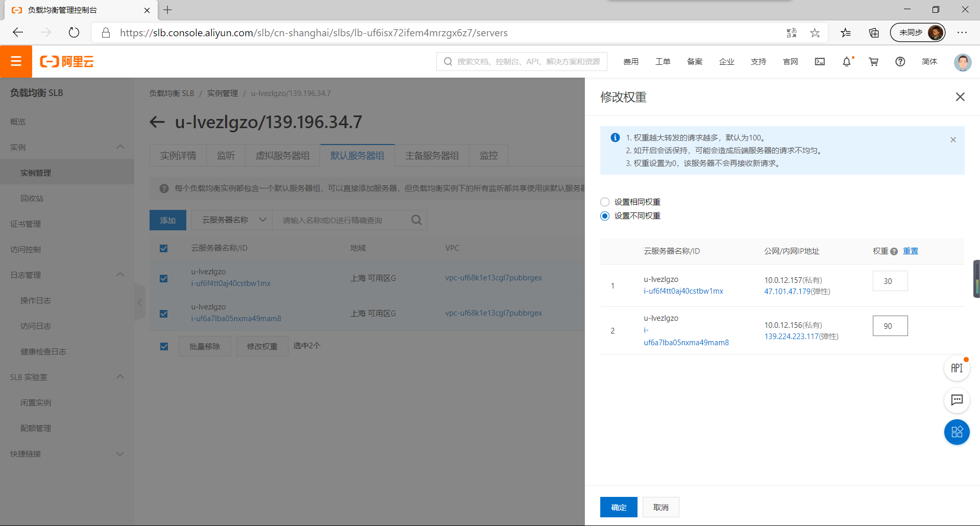Edit the weight field showing 90
The image size is (980, 526).
pyautogui.click(x=890, y=326)
